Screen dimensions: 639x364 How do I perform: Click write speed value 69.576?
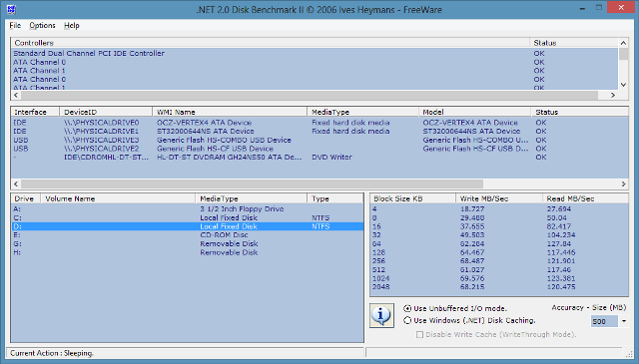[x=472, y=278]
